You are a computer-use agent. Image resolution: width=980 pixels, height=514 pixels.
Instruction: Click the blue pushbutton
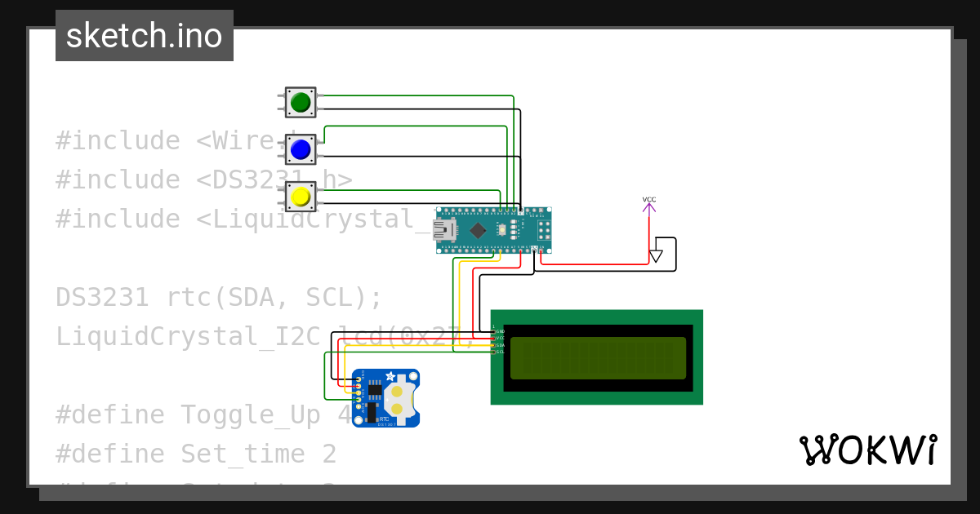[301, 149]
